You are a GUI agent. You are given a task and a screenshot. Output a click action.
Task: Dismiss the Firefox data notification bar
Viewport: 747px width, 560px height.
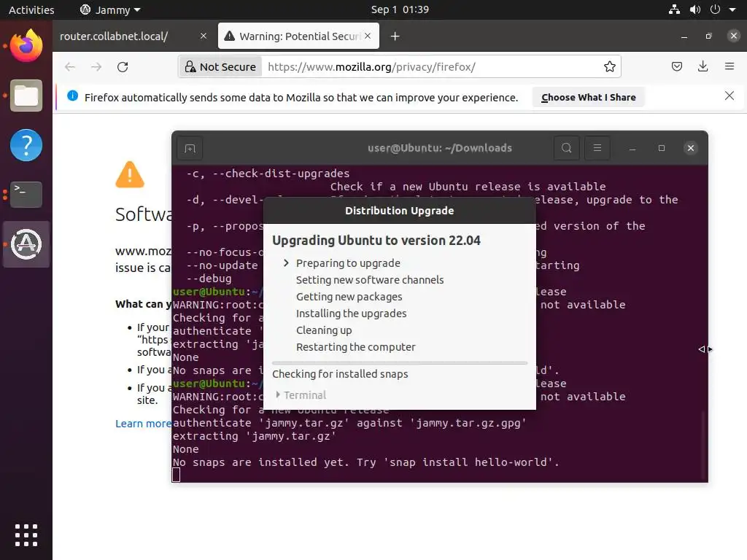click(729, 96)
